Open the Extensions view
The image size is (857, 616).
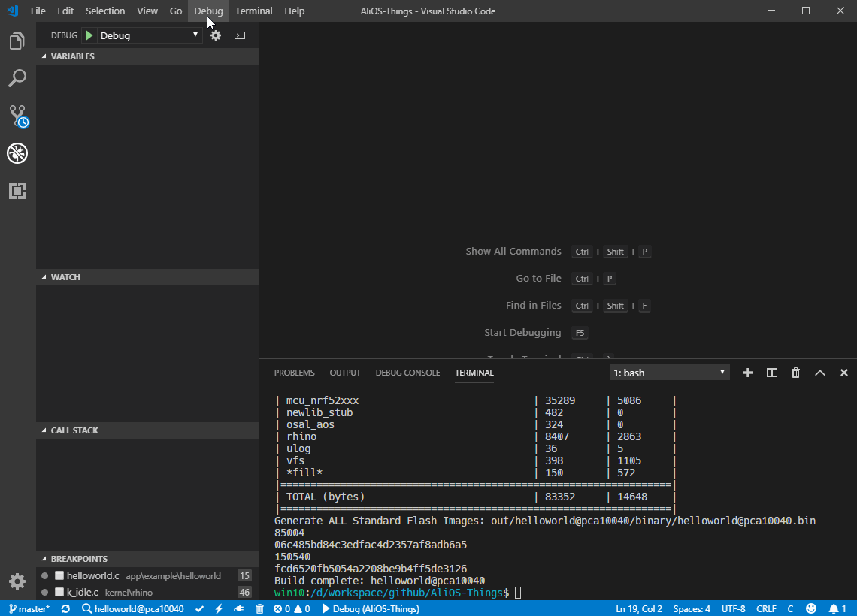pyautogui.click(x=17, y=191)
